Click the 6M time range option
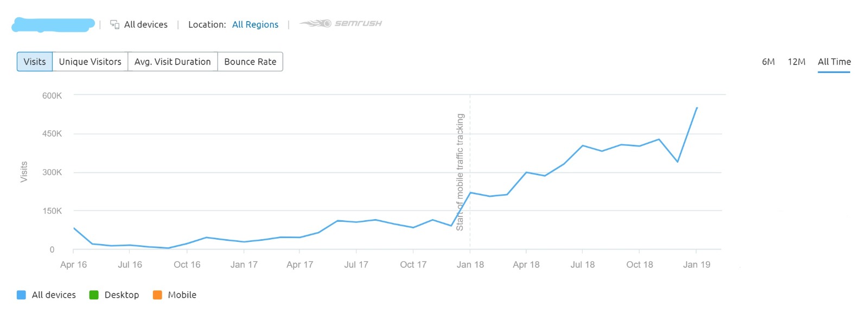This screenshot has height=320, width=868. point(768,61)
